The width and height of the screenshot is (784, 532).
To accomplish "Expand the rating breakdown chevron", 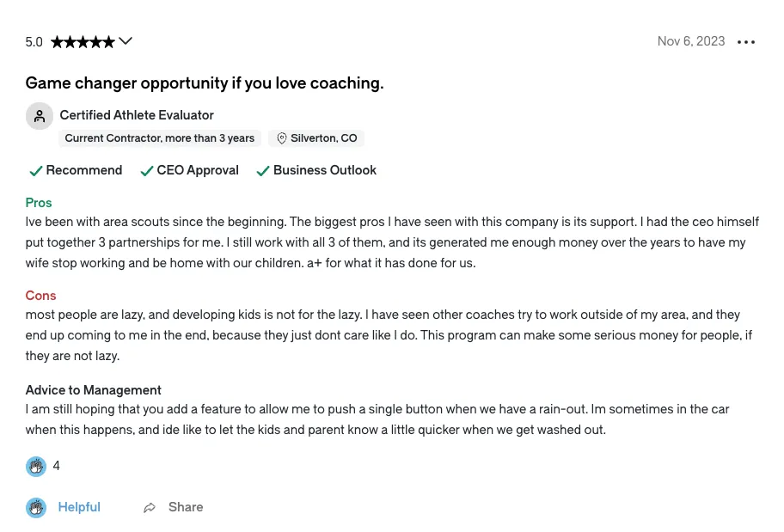I will (x=126, y=41).
